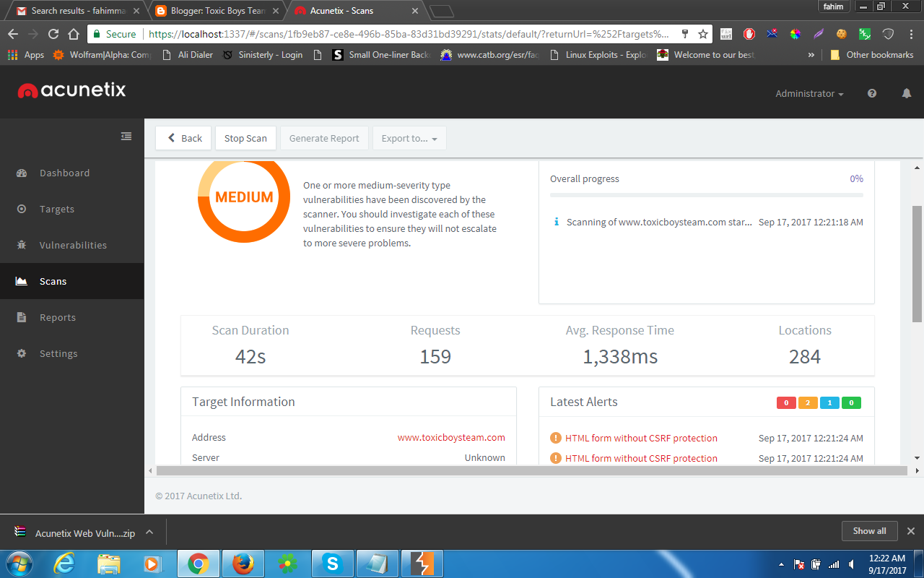924x578 pixels.
Task: Click Stop Scan button
Action: pyautogui.click(x=245, y=138)
